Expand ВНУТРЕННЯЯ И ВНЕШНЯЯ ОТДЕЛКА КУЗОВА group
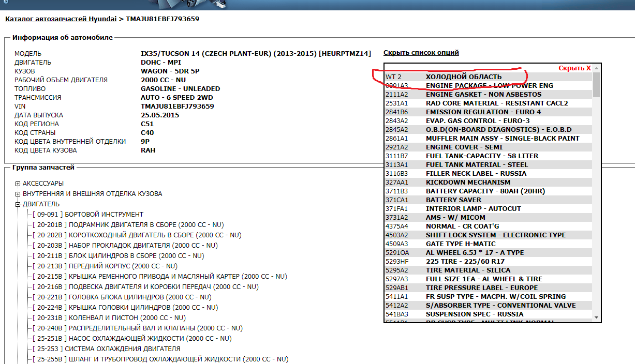Viewport: 635px width, 364px height. click(18, 194)
